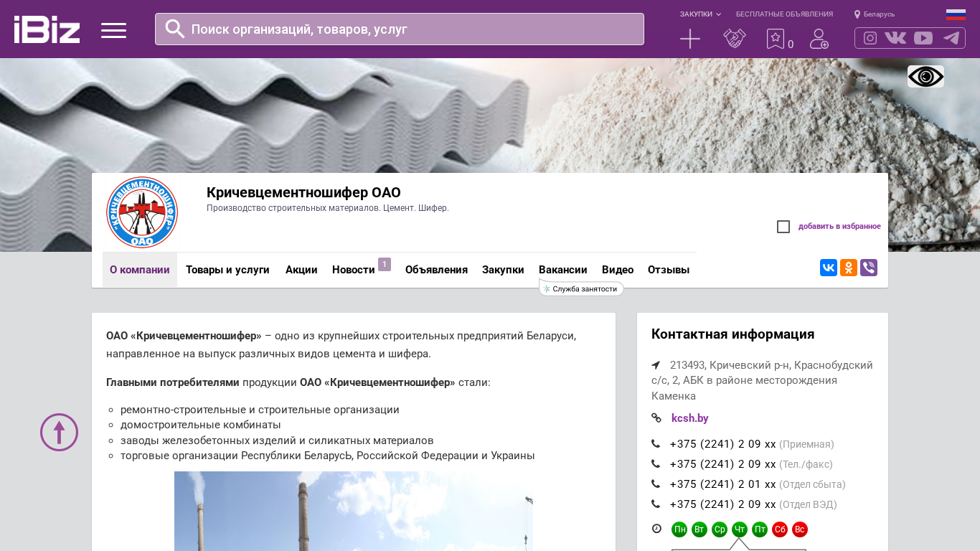980x551 pixels.
Task: Expand the ЗАКУПКИ dropdown in header
Action: pyautogui.click(x=700, y=14)
